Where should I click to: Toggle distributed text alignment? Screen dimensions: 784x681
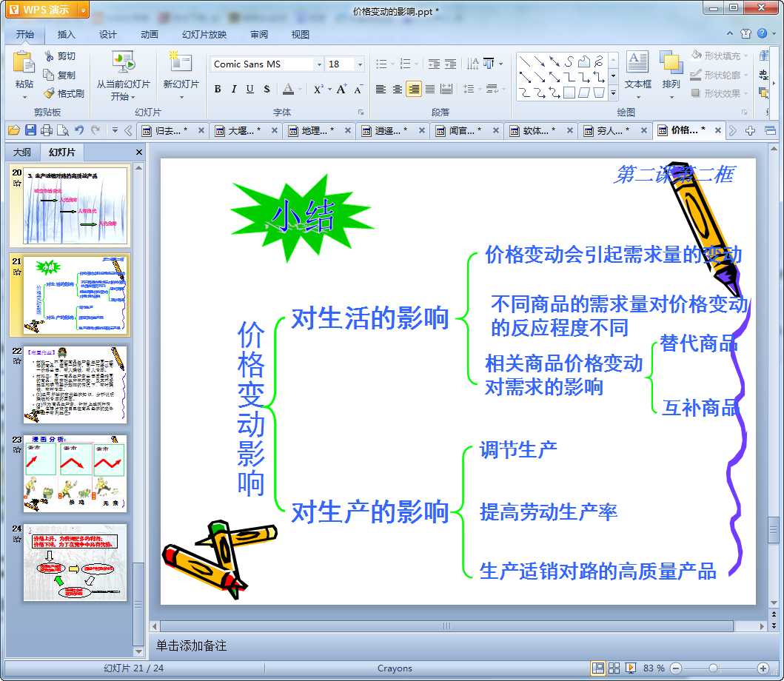tap(446, 89)
